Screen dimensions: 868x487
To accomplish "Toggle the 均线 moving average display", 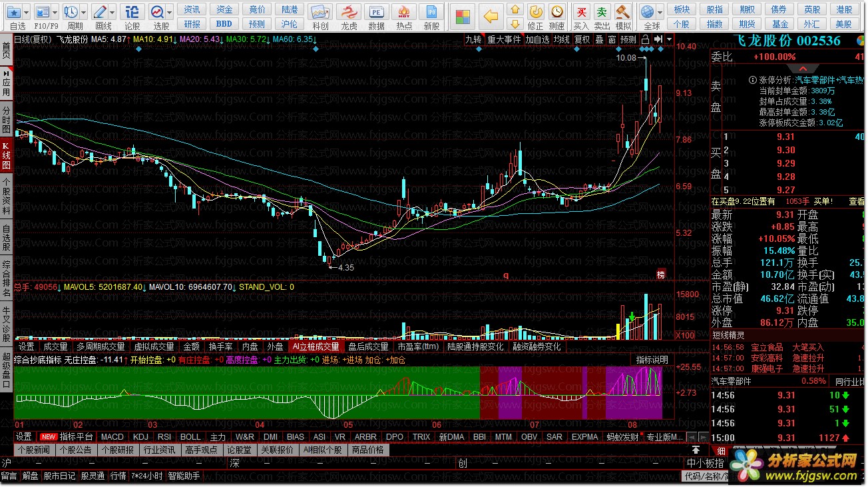I will coord(562,39).
